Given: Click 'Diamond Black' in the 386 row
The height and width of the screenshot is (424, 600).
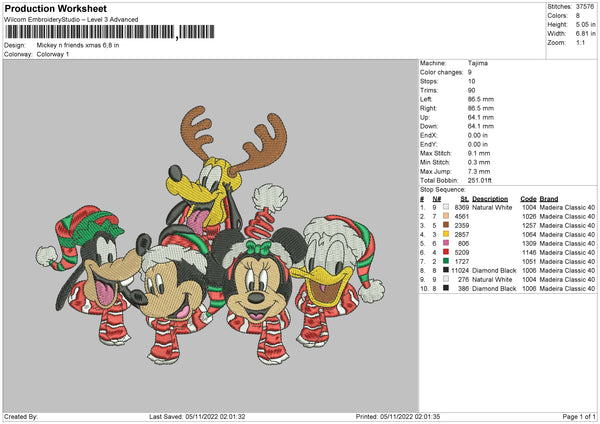Looking at the screenshot, I should click(x=494, y=289).
